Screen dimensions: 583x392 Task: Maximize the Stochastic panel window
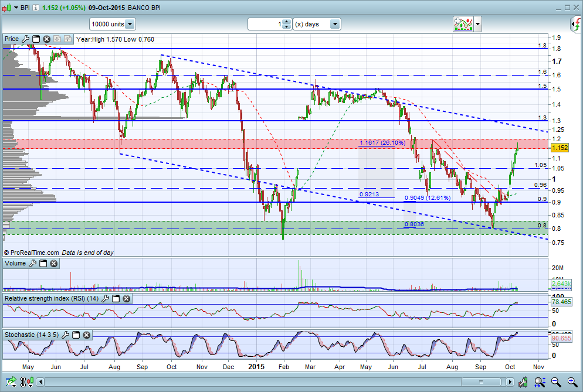[x=76, y=335]
